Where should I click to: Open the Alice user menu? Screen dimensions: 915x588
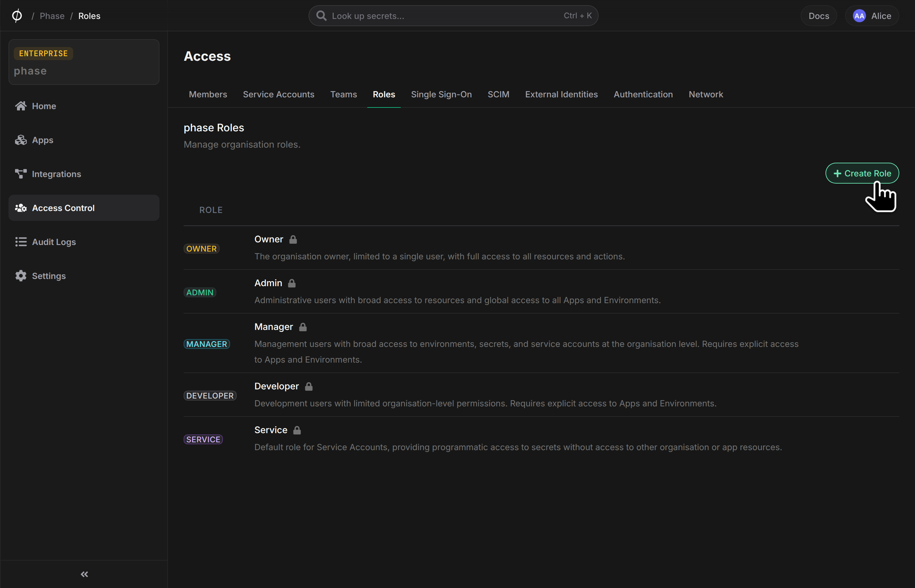coord(872,16)
